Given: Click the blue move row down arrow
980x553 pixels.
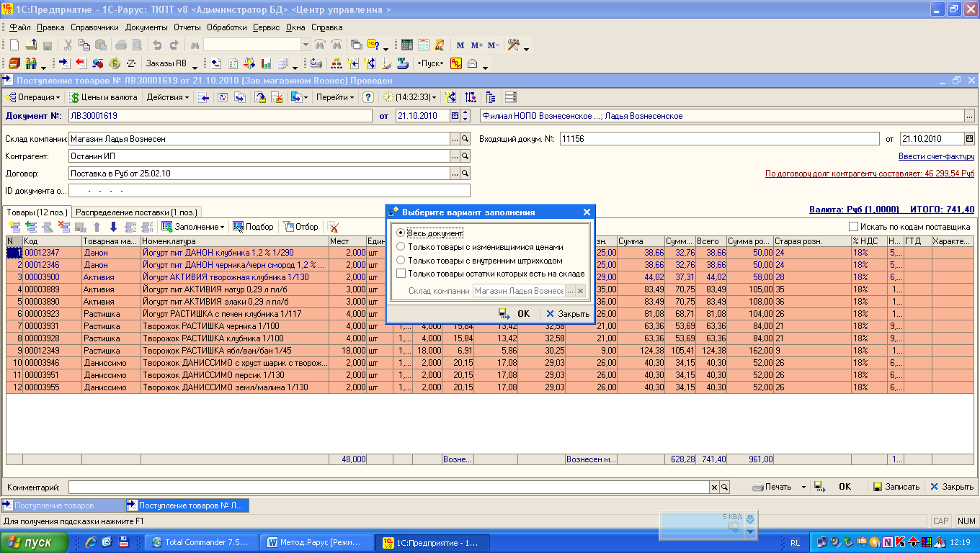Looking at the screenshot, I should pyautogui.click(x=113, y=227).
